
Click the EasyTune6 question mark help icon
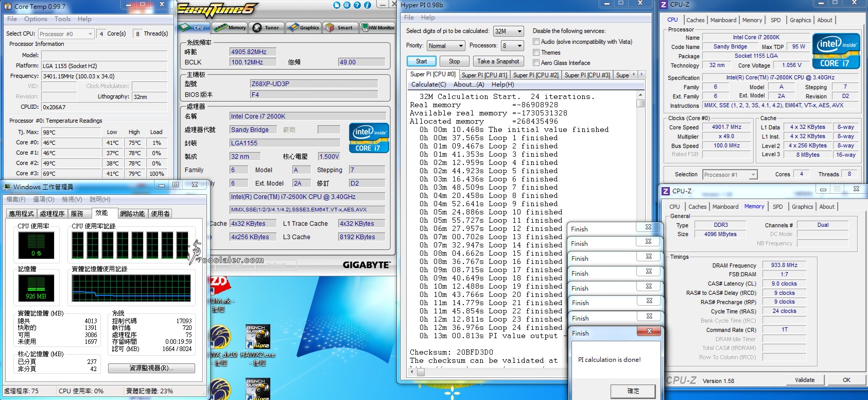(357, 5)
